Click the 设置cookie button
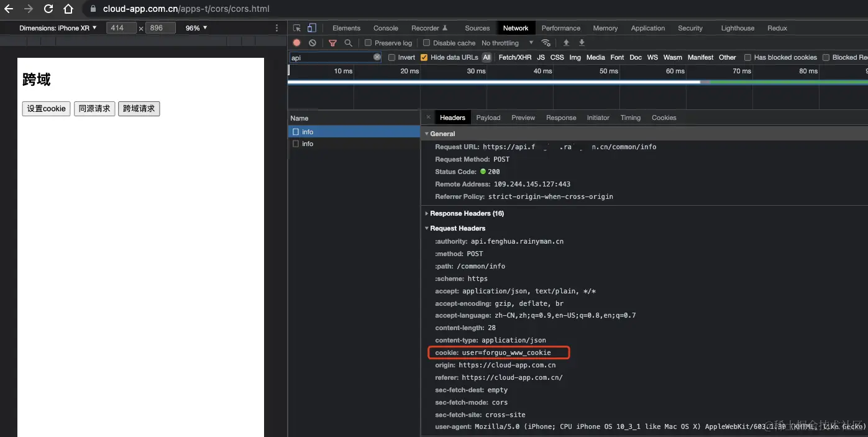Image resolution: width=868 pixels, height=437 pixels. coord(46,109)
